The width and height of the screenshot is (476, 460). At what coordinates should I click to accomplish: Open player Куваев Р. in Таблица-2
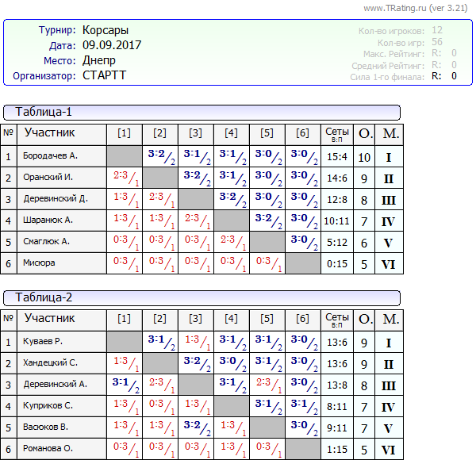[x=43, y=342]
